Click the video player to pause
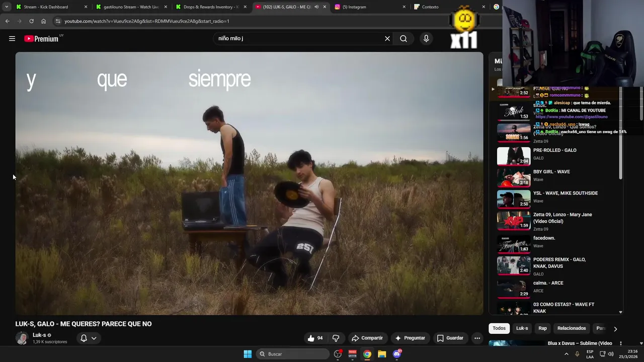This screenshot has width=644, height=362. tap(249, 184)
